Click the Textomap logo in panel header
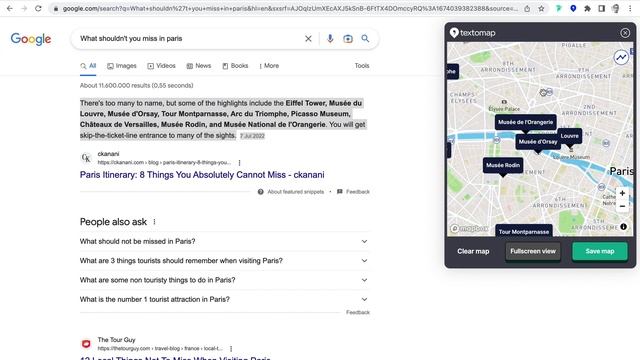The image size is (640, 360). tap(472, 33)
